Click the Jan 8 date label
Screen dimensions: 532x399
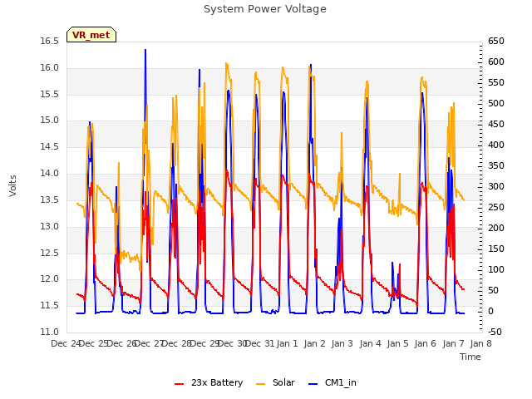[480, 343]
